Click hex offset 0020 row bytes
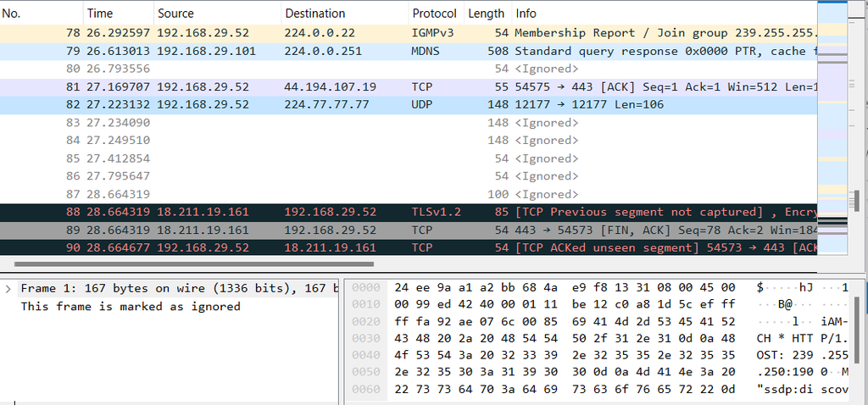This screenshot has width=868, height=405. [x=565, y=321]
